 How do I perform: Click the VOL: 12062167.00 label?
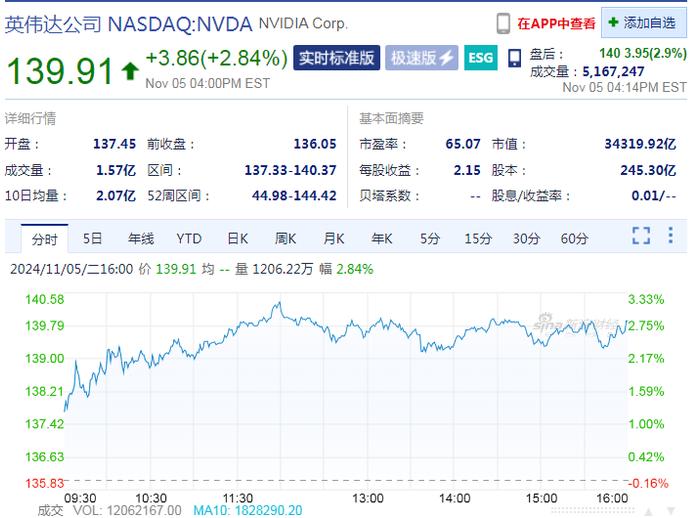pos(127,510)
